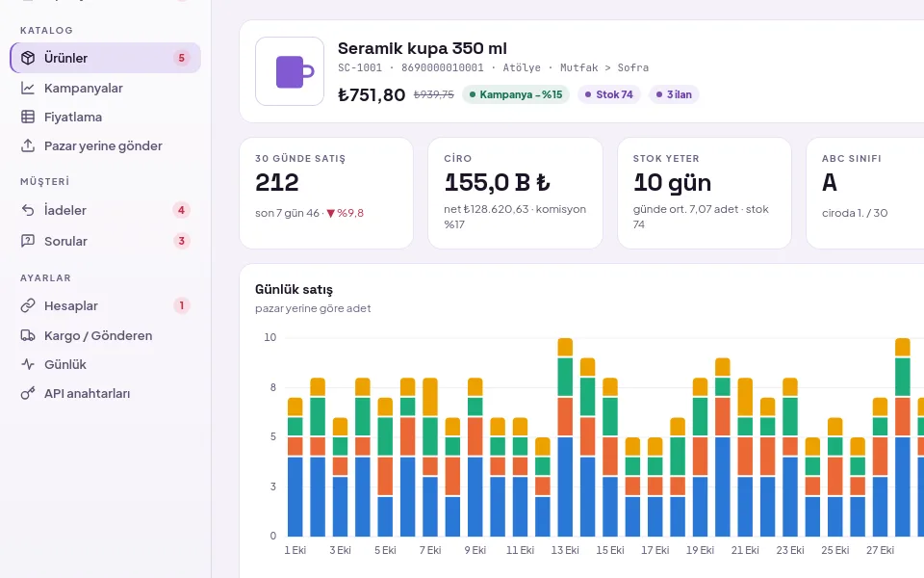Viewport: 924px width, 578px height.
Task: Click the Günlük satış chart title
Action: tap(294, 290)
